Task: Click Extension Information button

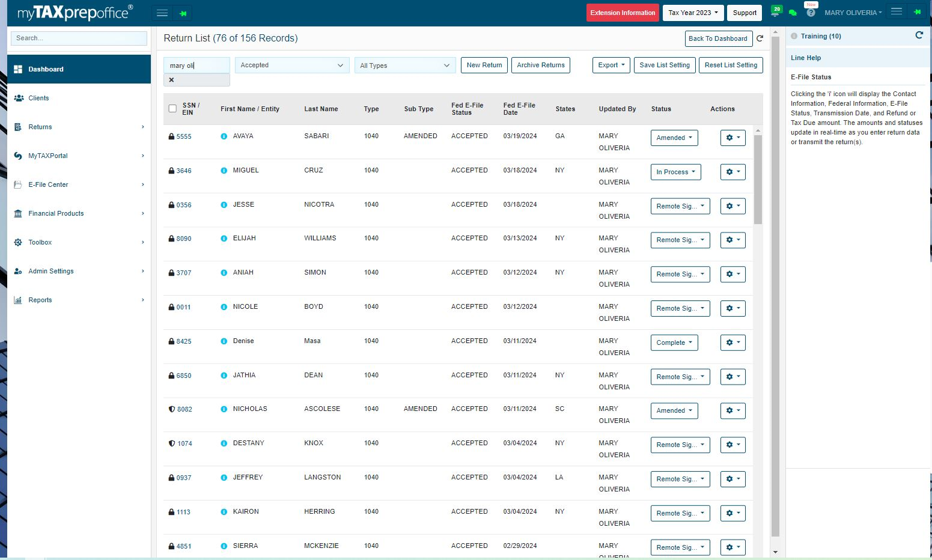Action: (623, 13)
